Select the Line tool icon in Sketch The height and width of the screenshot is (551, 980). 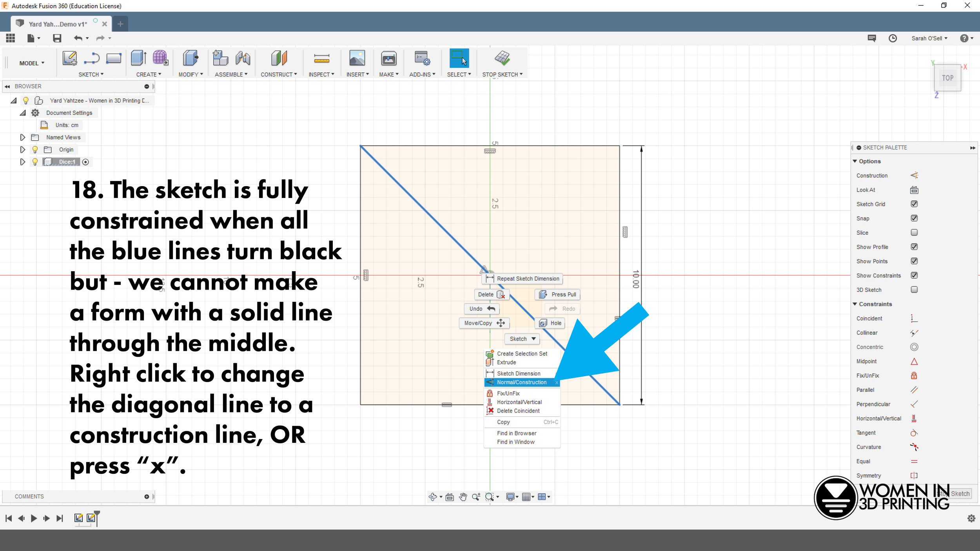click(x=92, y=58)
